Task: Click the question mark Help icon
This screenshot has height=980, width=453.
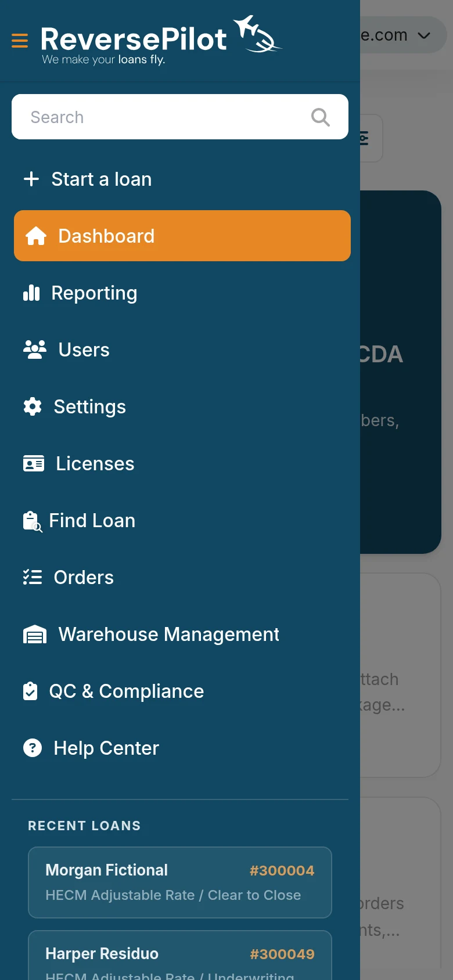Action: point(33,748)
